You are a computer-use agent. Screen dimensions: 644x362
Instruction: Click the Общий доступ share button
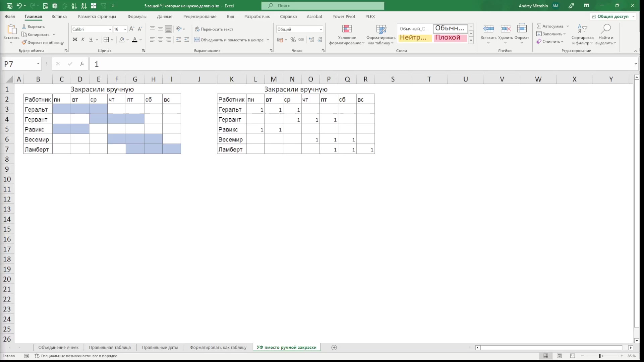612,16
